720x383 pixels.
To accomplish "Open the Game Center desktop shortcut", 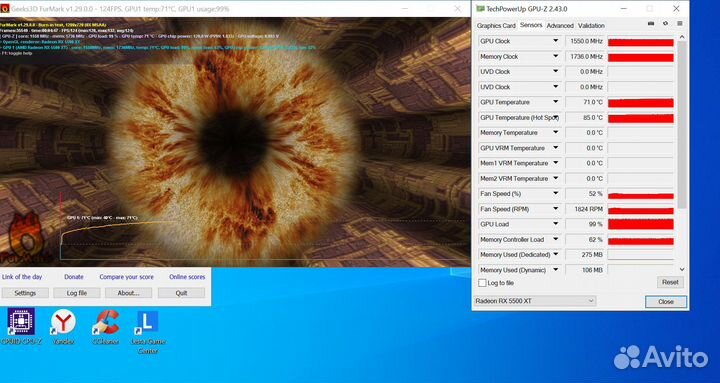I will tap(147, 332).
